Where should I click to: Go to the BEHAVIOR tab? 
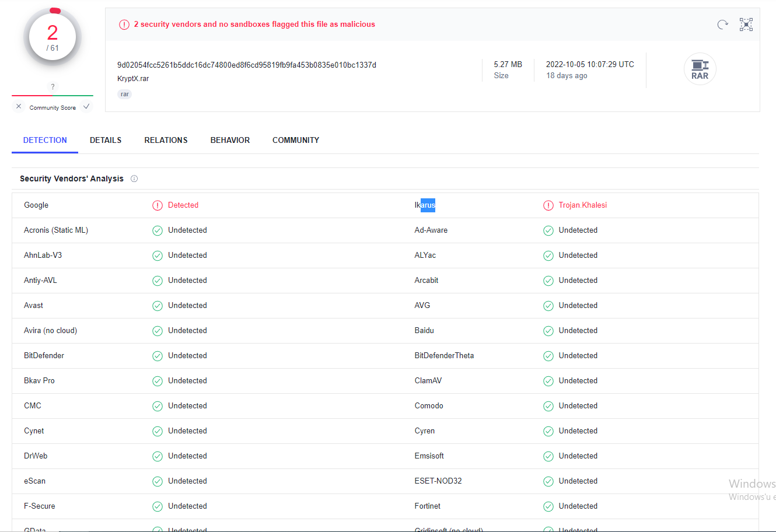point(230,140)
